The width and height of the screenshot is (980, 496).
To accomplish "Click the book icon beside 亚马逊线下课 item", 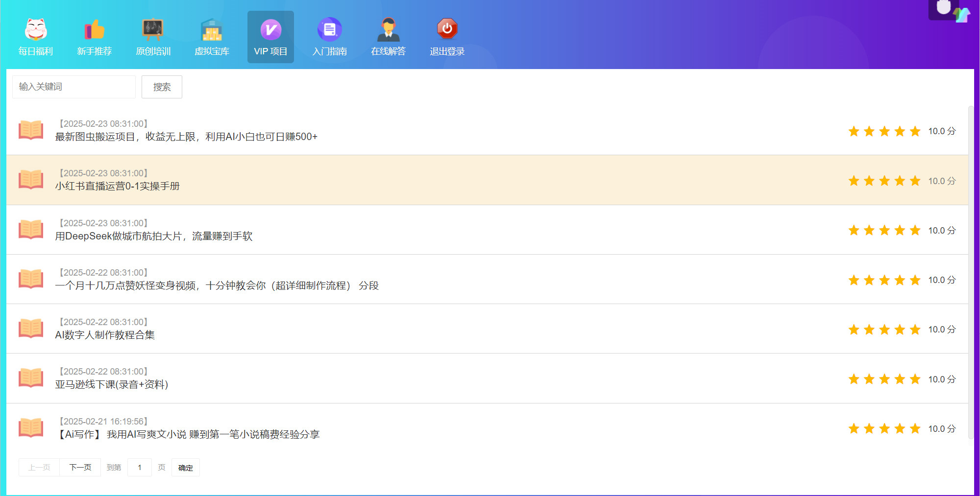I will pos(31,378).
